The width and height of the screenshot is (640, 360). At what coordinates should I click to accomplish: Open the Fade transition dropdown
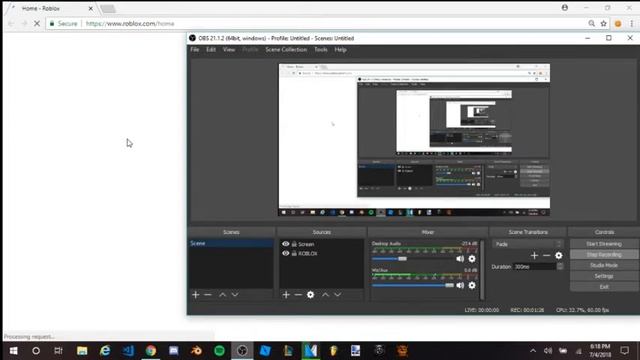pyautogui.click(x=528, y=244)
